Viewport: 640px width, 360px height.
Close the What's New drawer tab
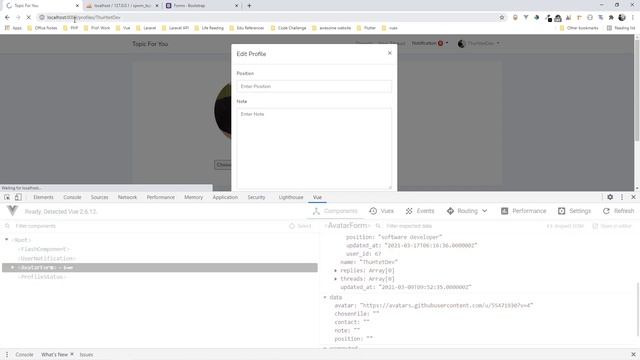tap(72, 354)
